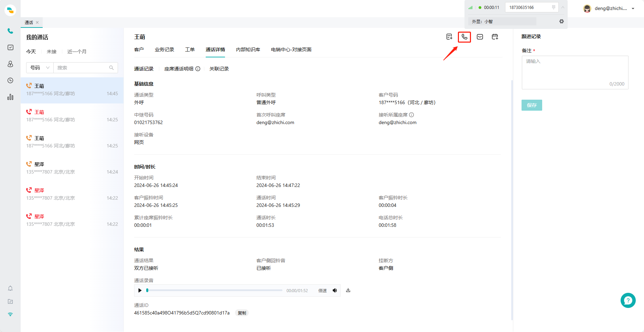
Task: Click search magnifier in call list
Action: pos(111,68)
